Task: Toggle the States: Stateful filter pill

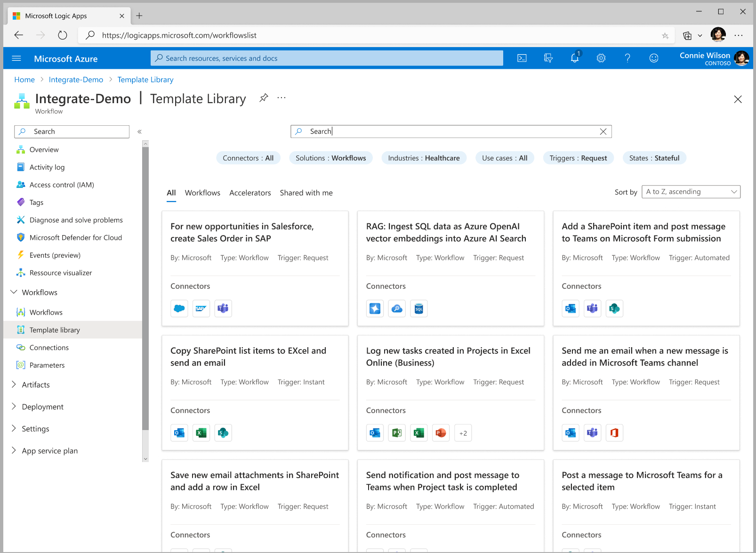Action: click(x=654, y=158)
